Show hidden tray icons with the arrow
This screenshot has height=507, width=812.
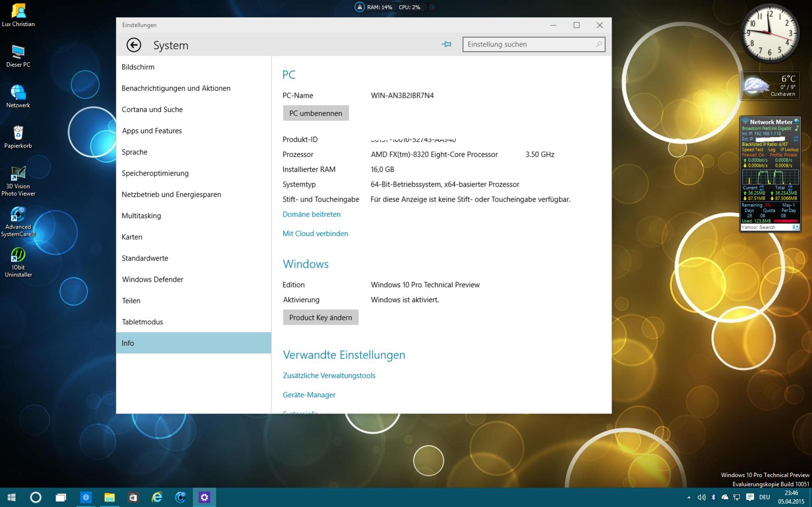(x=689, y=497)
